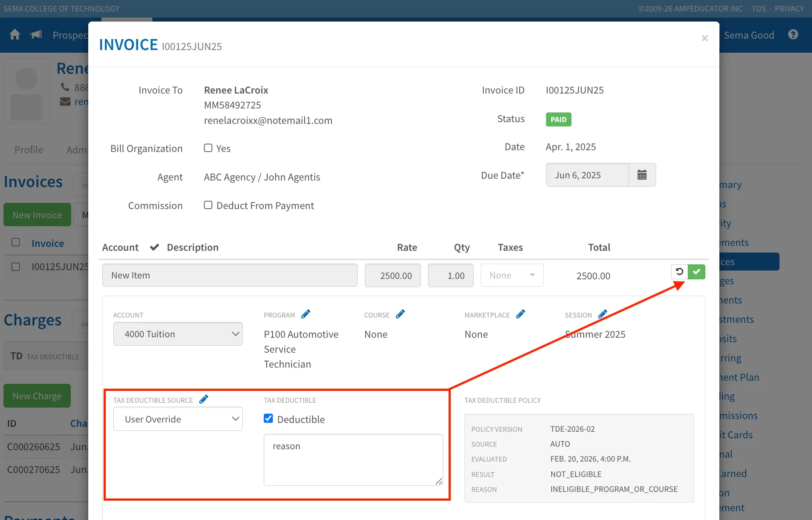Click the New Charge button
The image size is (812, 520).
(x=37, y=396)
